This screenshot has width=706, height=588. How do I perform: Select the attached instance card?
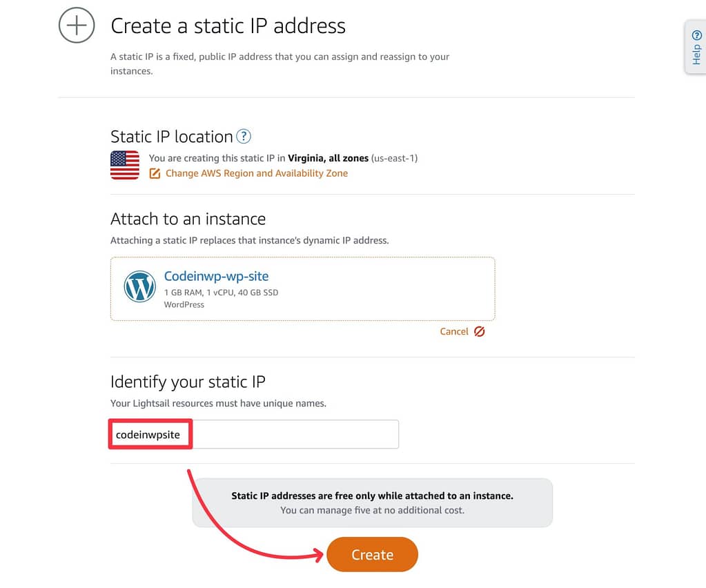(x=302, y=288)
